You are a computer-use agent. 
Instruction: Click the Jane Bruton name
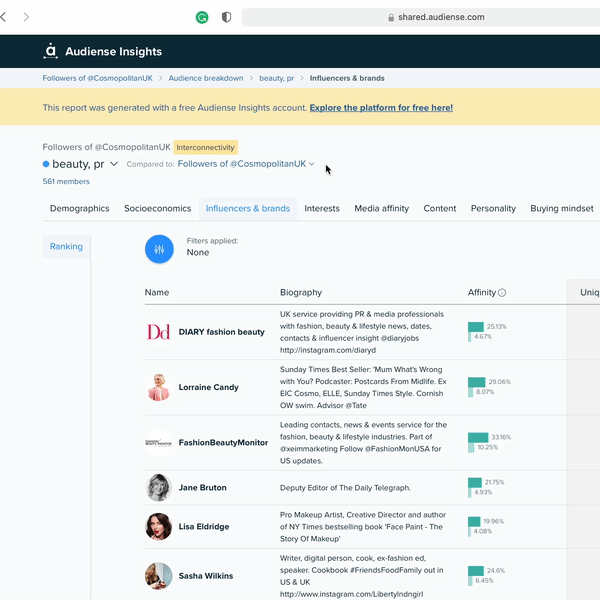click(202, 488)
